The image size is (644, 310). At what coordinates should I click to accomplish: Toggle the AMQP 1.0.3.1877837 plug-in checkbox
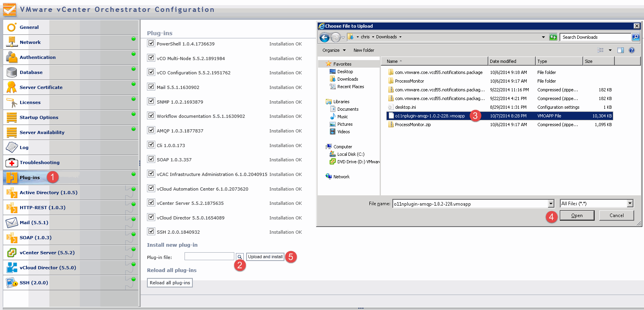(x=151, y=130)
